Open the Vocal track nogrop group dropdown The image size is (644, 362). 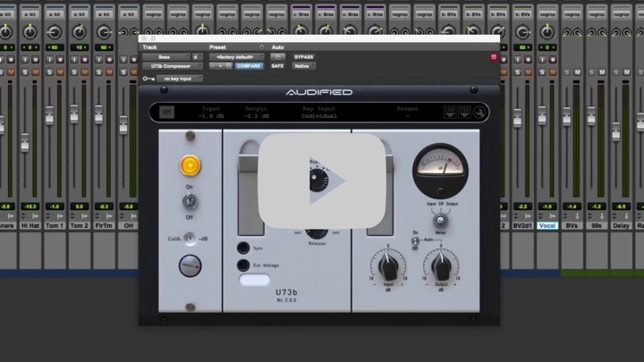547,14
